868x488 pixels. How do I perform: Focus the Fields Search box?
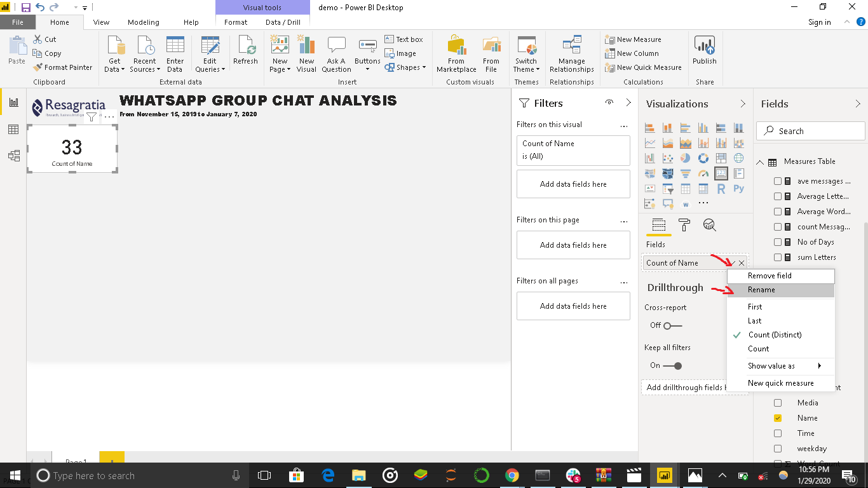coord(811,131)
